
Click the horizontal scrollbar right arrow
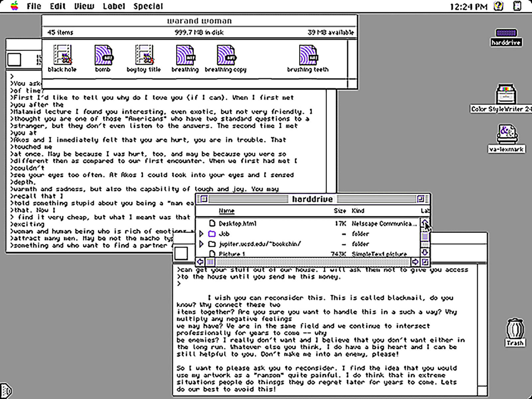[x=415, y=262]
